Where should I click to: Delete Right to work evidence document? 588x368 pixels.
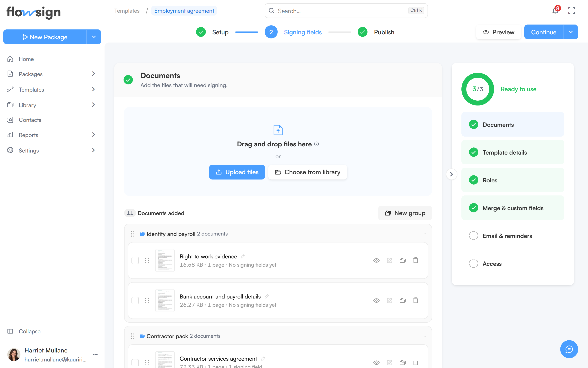click(416, 260)
